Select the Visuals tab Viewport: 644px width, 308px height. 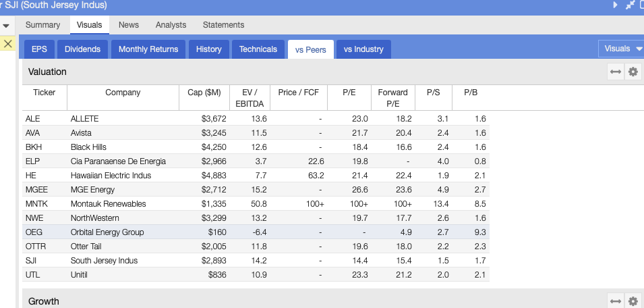coord(89,25)
